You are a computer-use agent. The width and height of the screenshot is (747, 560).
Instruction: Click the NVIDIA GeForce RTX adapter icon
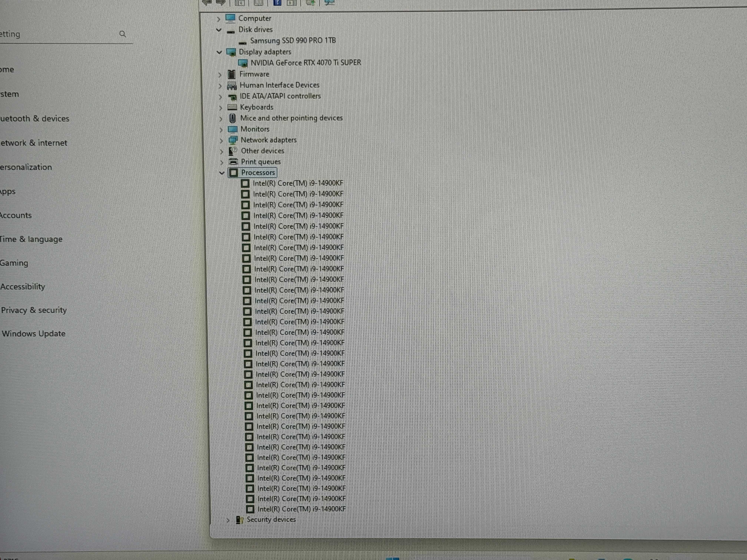click(x=243, y=63)
